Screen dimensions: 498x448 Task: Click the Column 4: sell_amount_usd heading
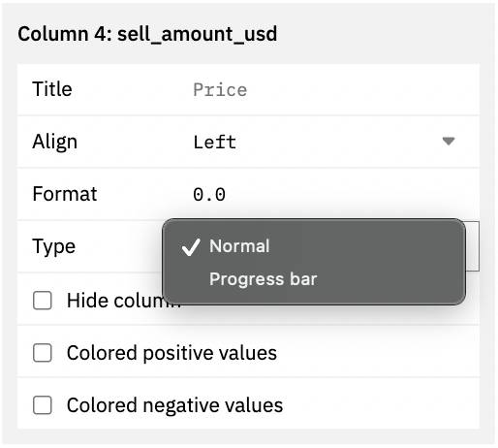click(x=147, y=34)
